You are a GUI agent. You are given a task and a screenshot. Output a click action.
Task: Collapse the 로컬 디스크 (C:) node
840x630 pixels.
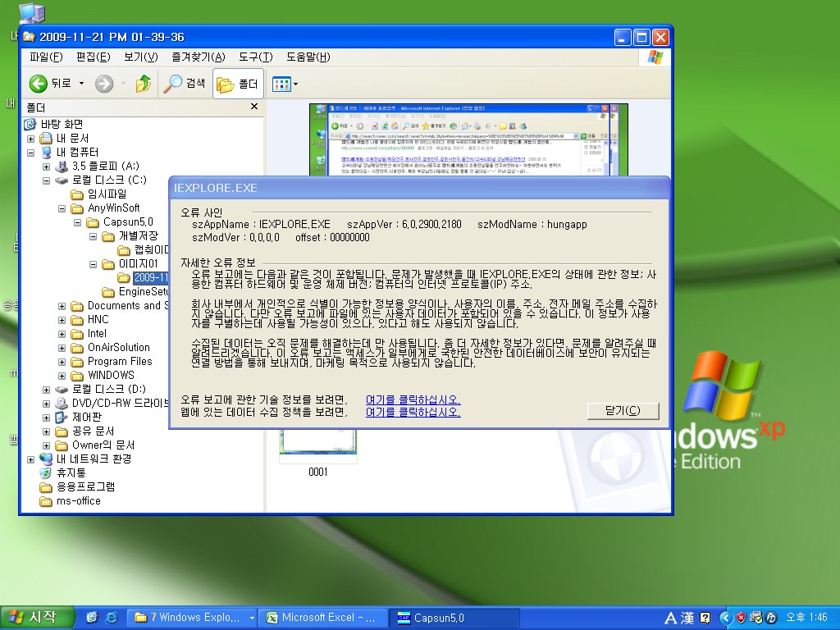46,180
